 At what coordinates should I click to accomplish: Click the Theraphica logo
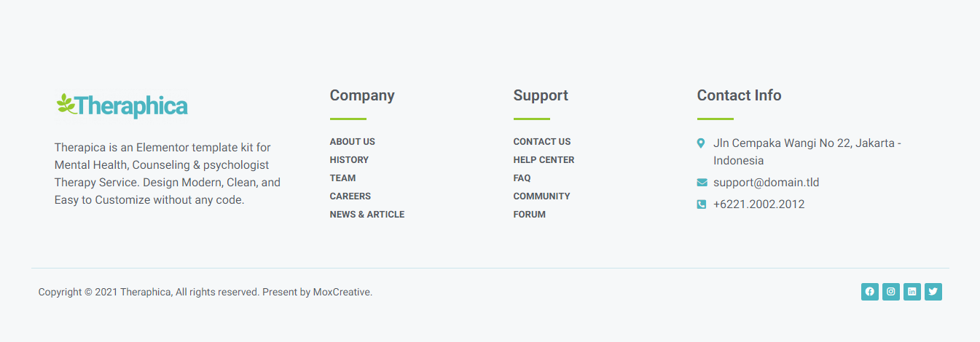tap(122, 106)
